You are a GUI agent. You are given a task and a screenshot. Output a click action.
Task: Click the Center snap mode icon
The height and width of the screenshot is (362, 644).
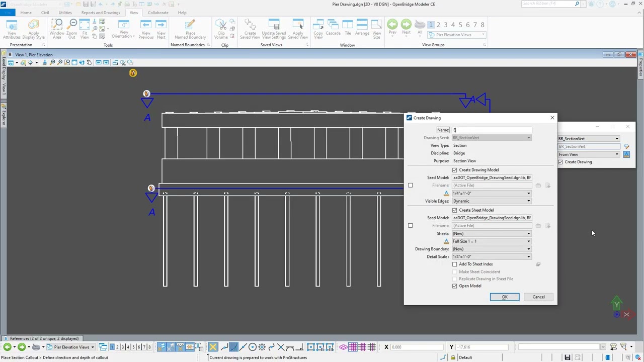pos(253,347)
